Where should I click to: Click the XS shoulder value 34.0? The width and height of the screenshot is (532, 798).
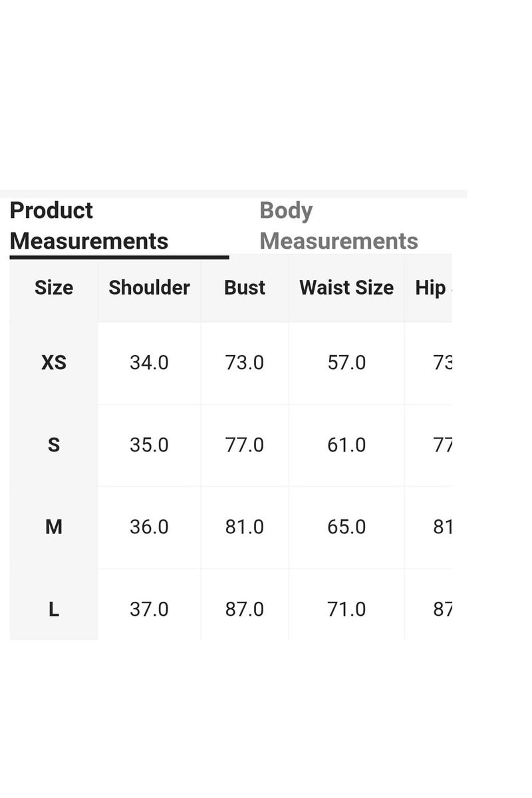[149, 362]
